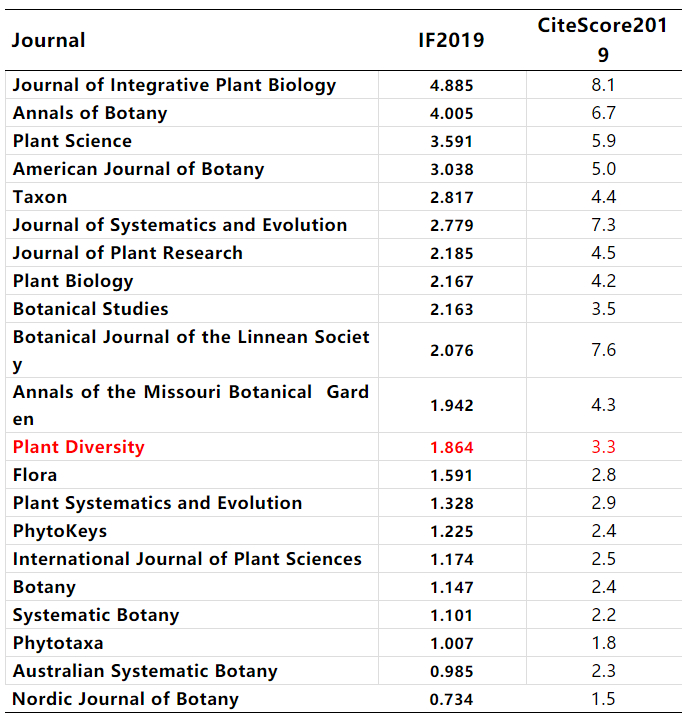Click the red CiteScore value 3.3
The width and height of the screenshot is (684, 720).
click(603, 447)
